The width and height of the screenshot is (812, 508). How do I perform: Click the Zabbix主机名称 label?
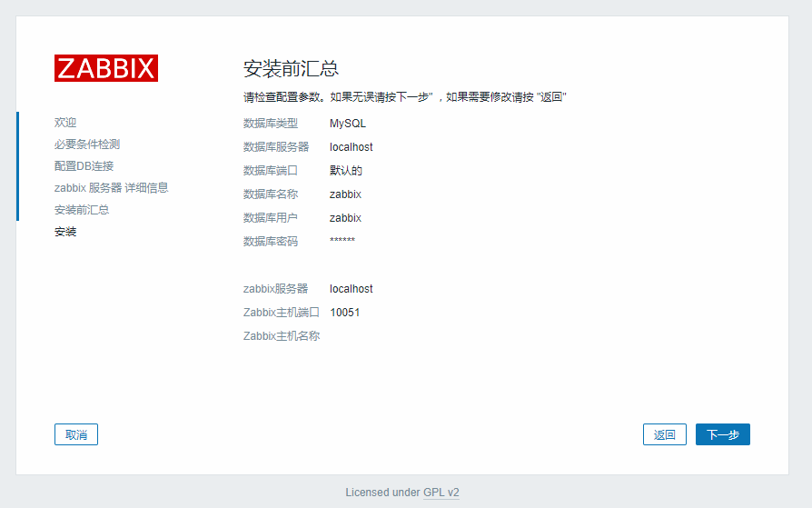pyautogui.click(x=282, y=336)
